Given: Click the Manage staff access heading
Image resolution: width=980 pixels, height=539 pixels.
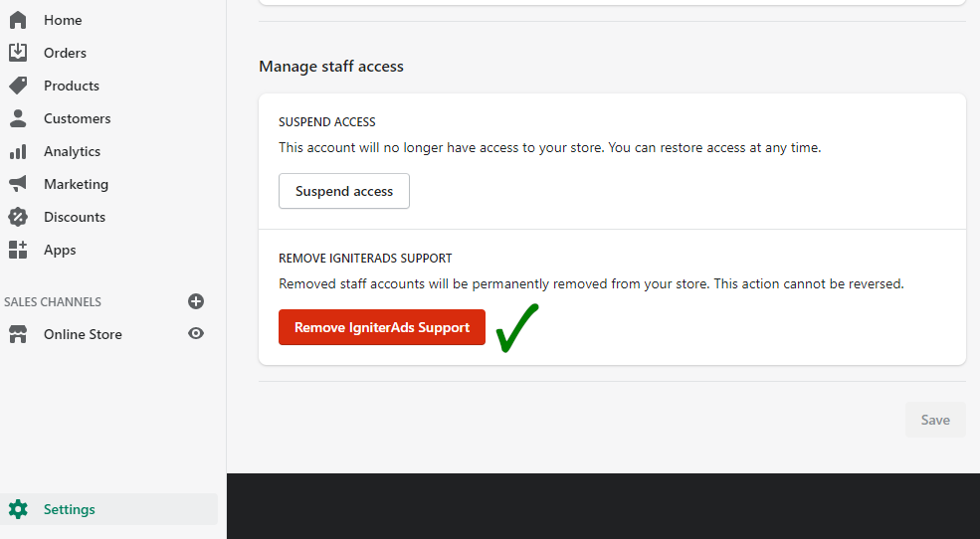Looking at the screenshot, I should click(331, 67).
